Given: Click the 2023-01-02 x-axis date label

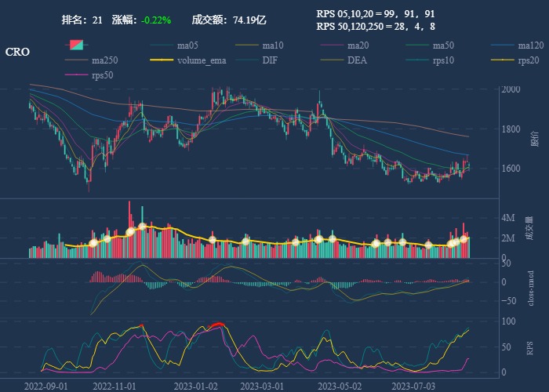Looking at the screenshot, I should pyautogui.click(x=195, y=386).
